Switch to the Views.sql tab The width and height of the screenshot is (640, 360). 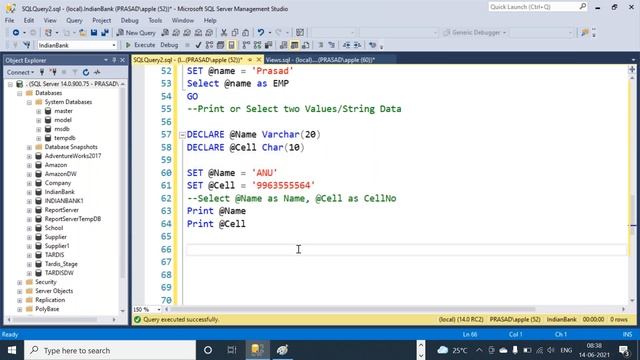(320, 60)
